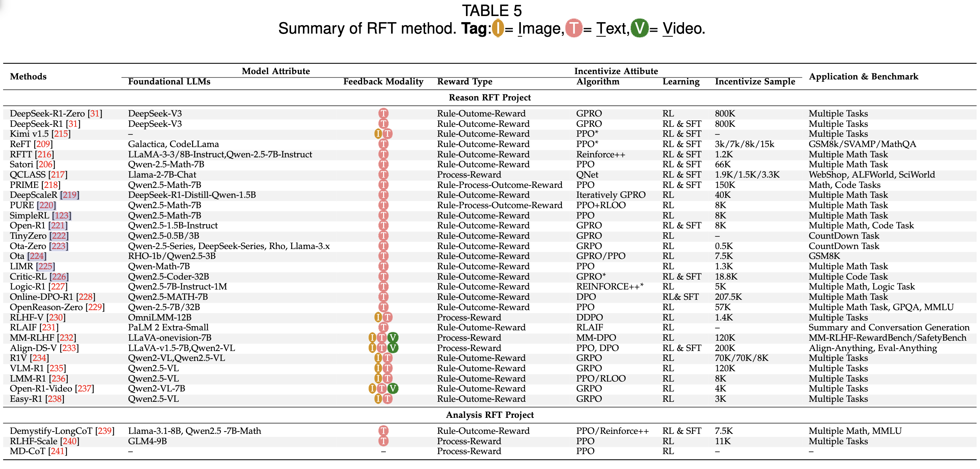Click the Text tag icon in RLHF-Scale row

click(x=383, y=441)
